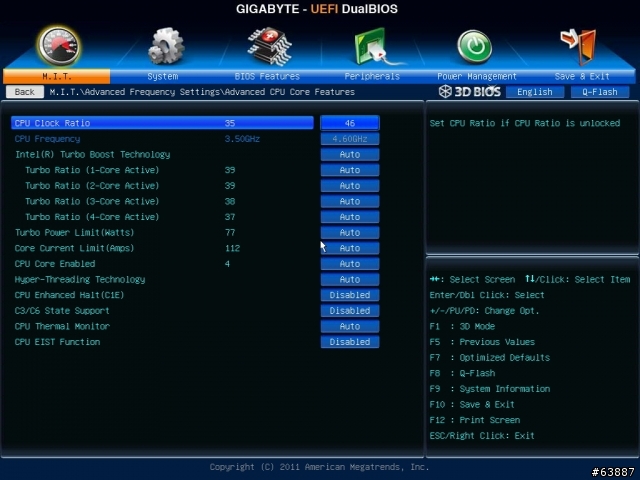Click the F7 Optimized Defaults help line

tap(490, 358)
